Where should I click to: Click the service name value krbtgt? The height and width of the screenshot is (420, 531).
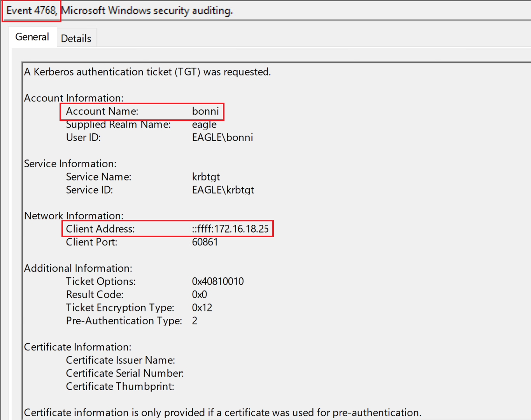tap(206, 177)
